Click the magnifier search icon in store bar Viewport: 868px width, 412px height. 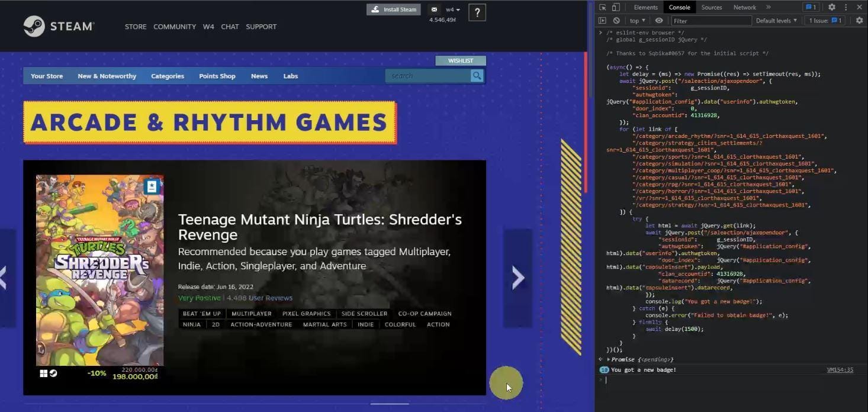[x=477, y=76]
